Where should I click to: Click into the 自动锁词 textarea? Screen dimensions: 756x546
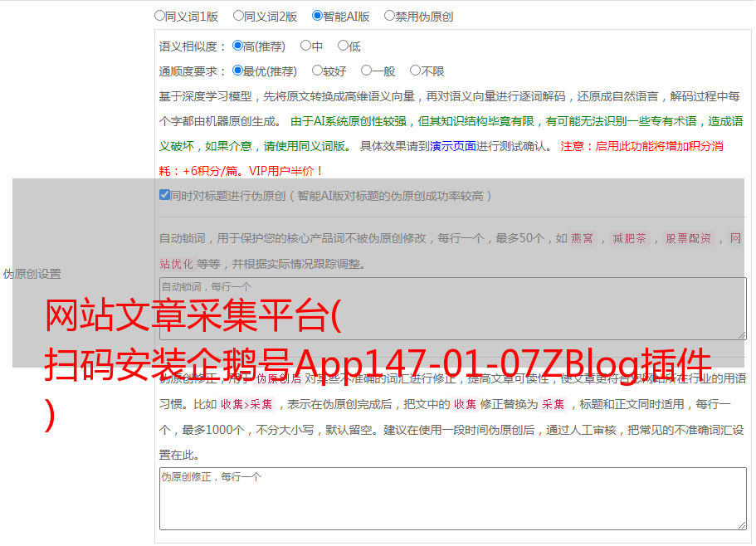pos(453,309)
